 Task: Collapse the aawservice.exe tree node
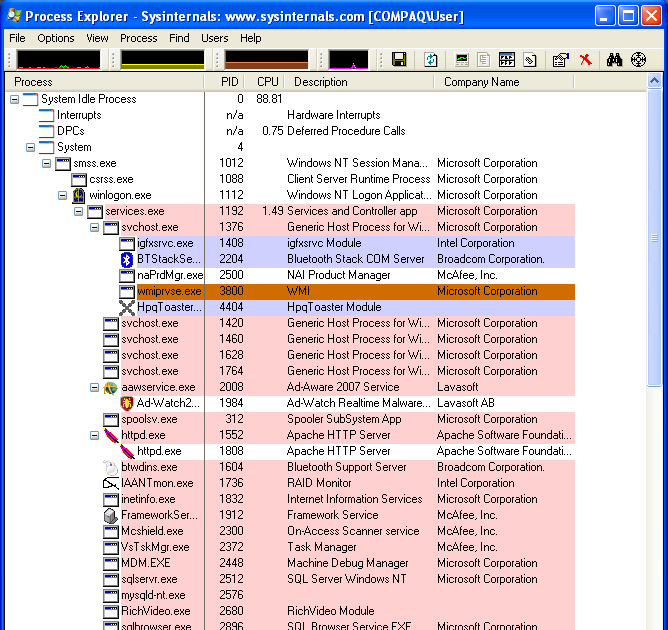(95, 387)
